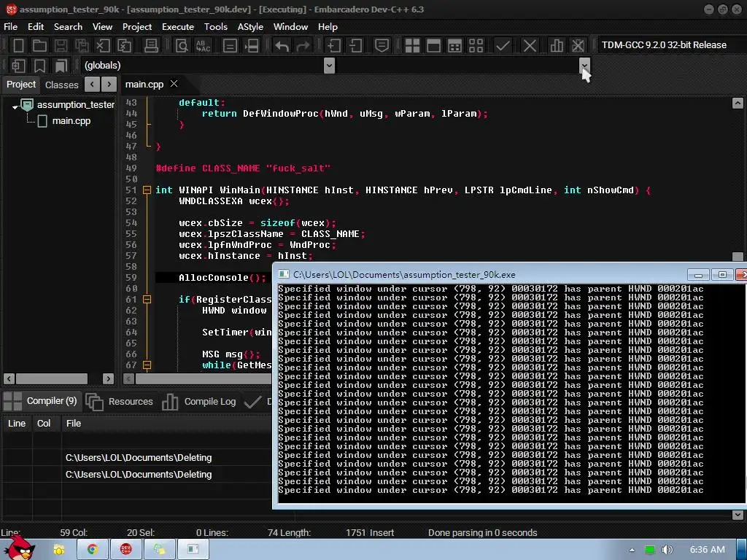Toggle bookmark icon in second toolbar
Image resolution: width=747 pixels, height=560 pixels.
(39, 66)
